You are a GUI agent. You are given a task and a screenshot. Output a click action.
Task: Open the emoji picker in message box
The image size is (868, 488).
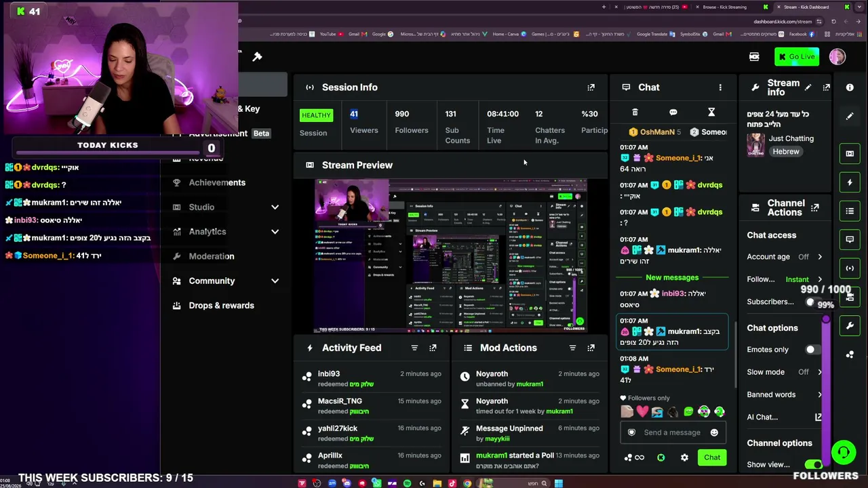tap(714, 432)
